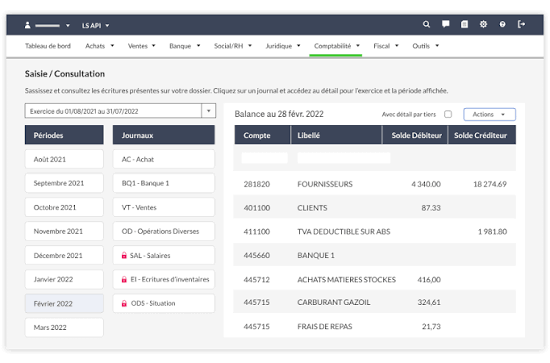Open the search magnifier icon
Screen dimensions: 550x363
[x=426, y=25]
